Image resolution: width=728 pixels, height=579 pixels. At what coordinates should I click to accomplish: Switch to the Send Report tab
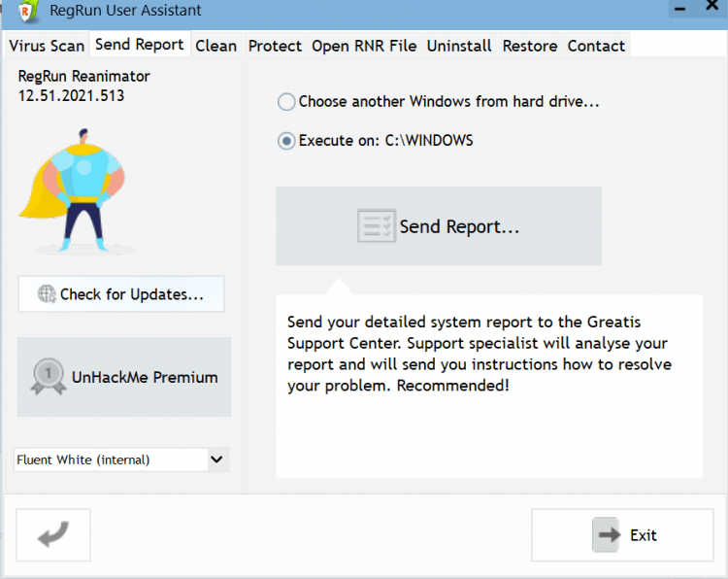pos(139,44)
